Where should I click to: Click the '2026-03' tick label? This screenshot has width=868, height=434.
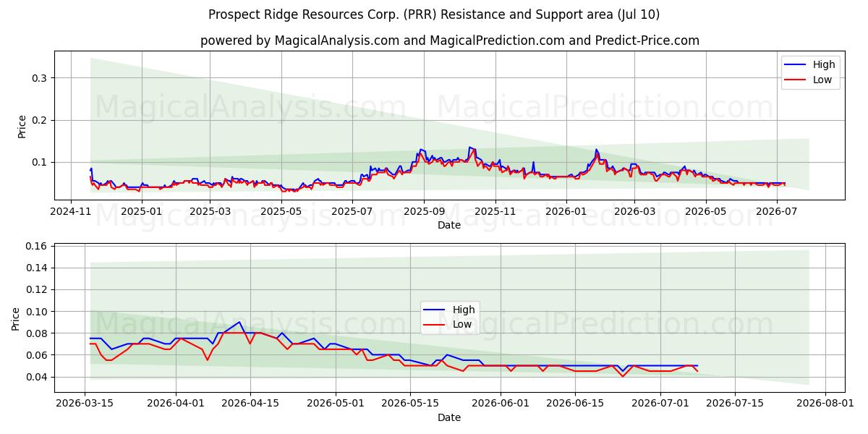point(634,211)
